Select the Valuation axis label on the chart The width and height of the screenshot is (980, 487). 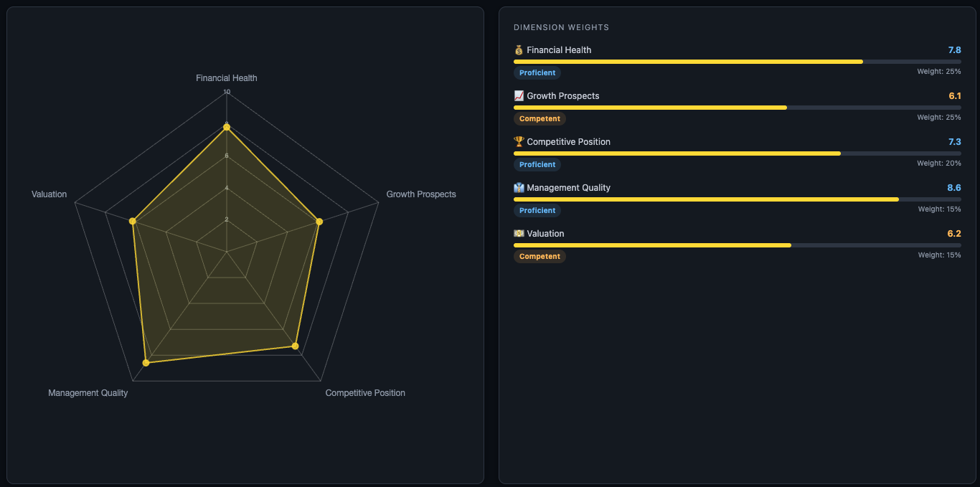[x=49, y=194]
